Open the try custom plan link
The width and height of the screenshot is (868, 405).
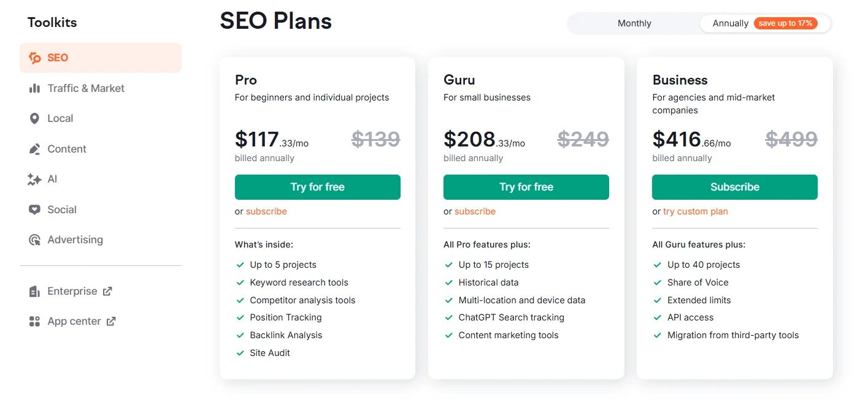[x=695, y=211]
